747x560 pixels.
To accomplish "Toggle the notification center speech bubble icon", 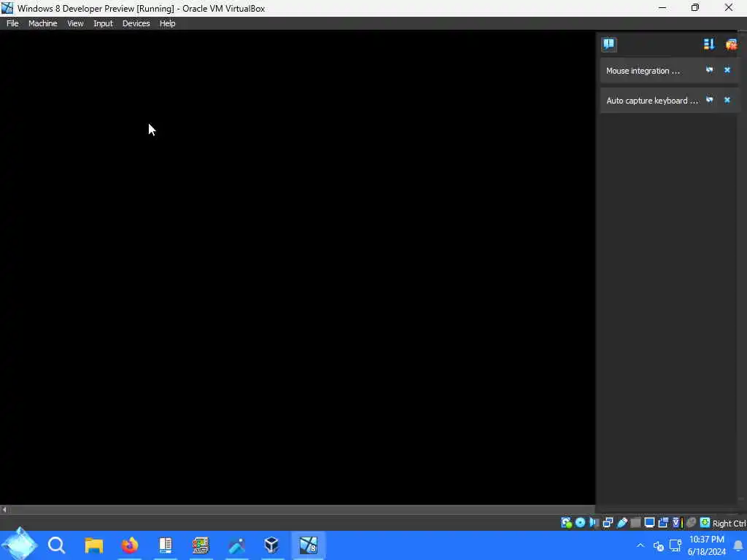I will coord(609,44).
